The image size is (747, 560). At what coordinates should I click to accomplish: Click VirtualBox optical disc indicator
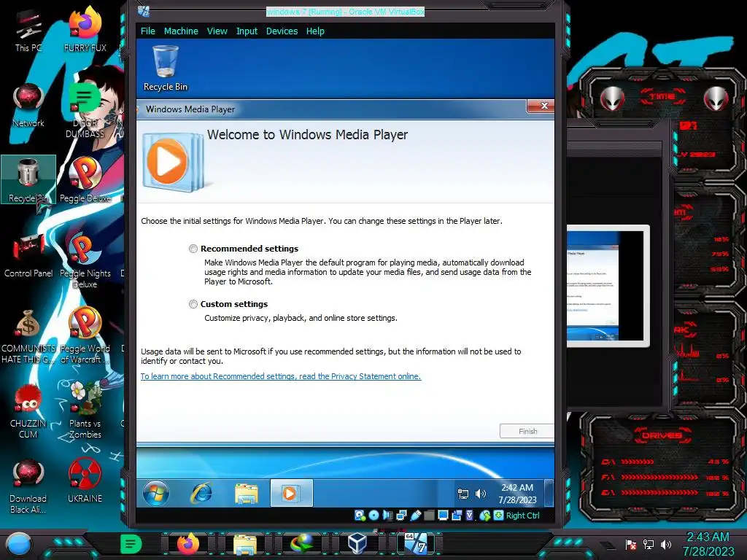pos(374,516)
